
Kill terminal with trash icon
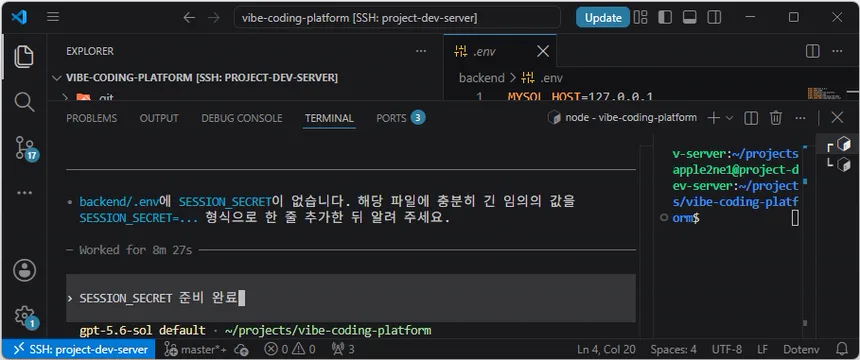click(776, 117)
